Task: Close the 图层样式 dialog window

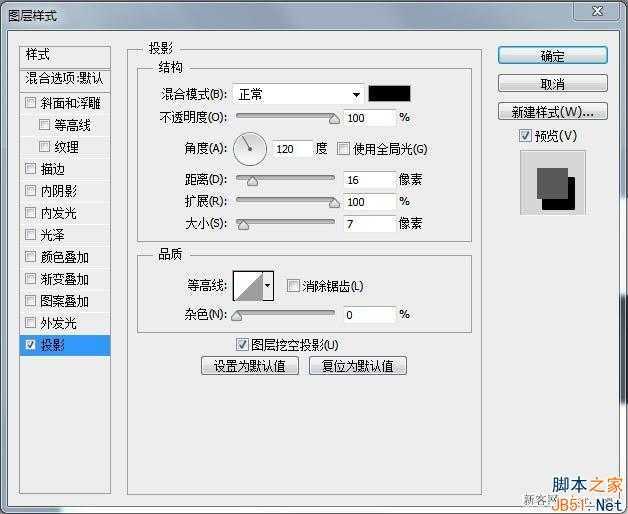Action: [x=597, y=11]
